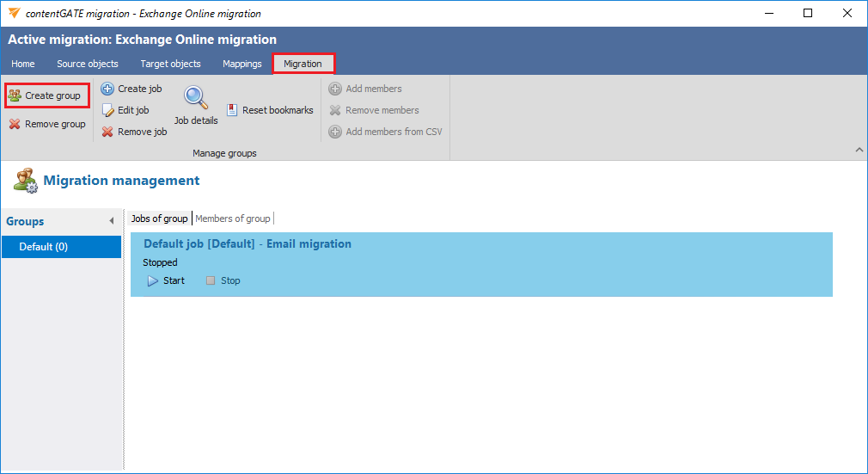Switch to the Mappings tab
The image size is (868, 474).
pyautogui.click(x=241, y=64)
